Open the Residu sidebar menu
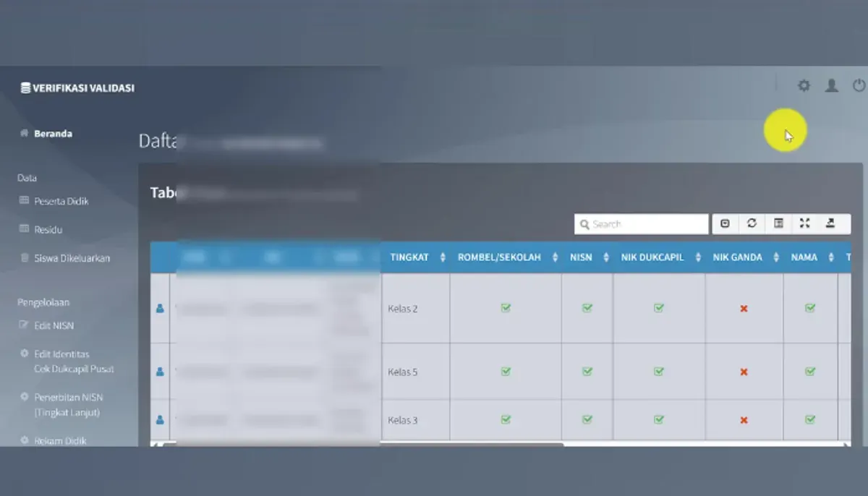Viewport: 868px width, 496px height. [x=42, y=229]
